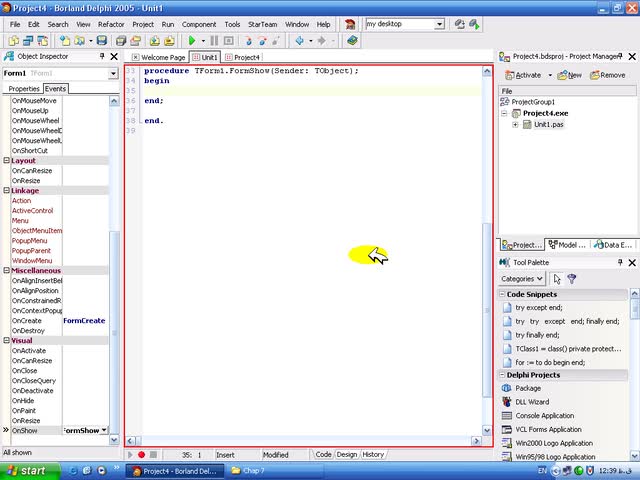Switch to the Design view tab
Viewport: 640px width, 480px height.
pyautogui.click(x=347, y=454)
